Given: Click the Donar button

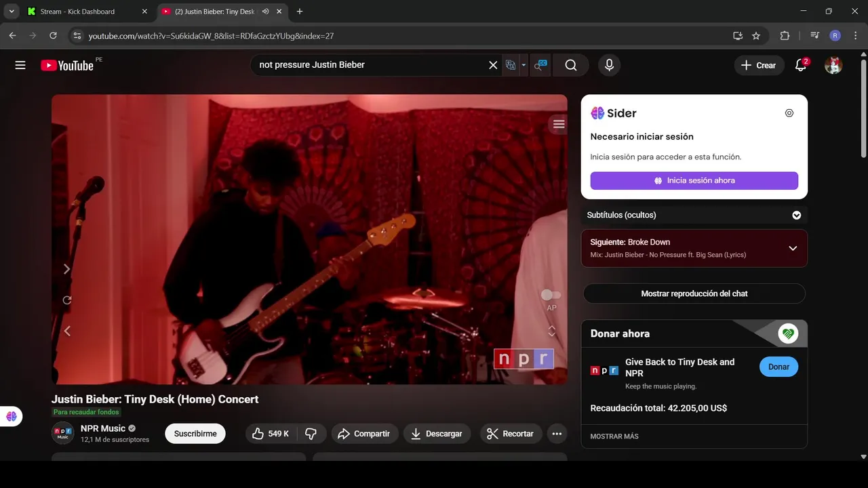Looking at the screenshot, I should tap(778, 367).
